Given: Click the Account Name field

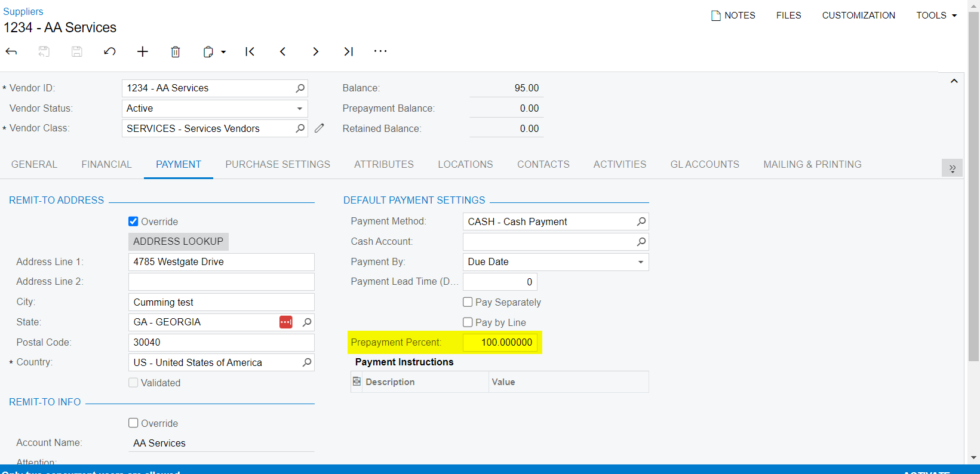Looking at the screenshot, I should coord(221,443).
